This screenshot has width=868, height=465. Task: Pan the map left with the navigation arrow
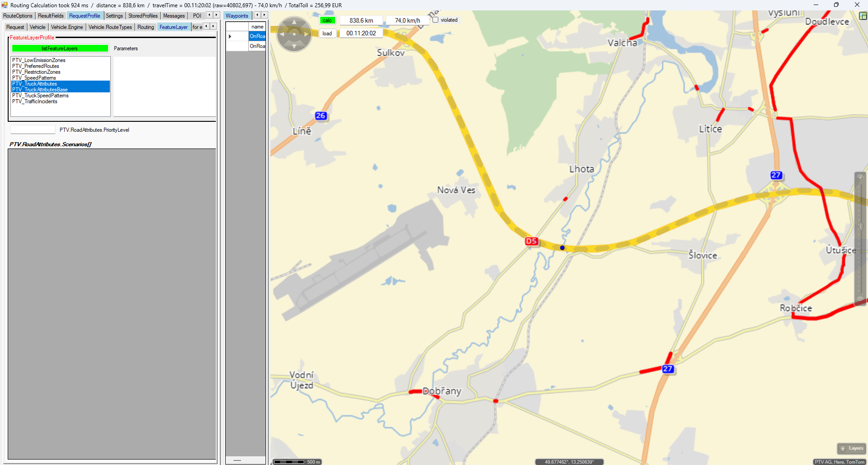(282, 34)
